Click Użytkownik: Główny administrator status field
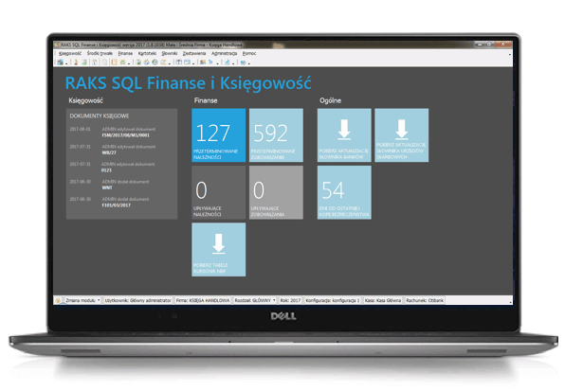The height and width of the screenshot is (392, 565). pos(138,300)
